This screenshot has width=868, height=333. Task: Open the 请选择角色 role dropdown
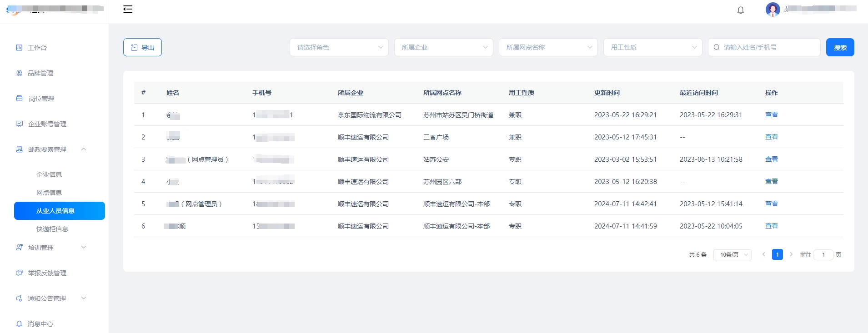(x=339, y=47)
